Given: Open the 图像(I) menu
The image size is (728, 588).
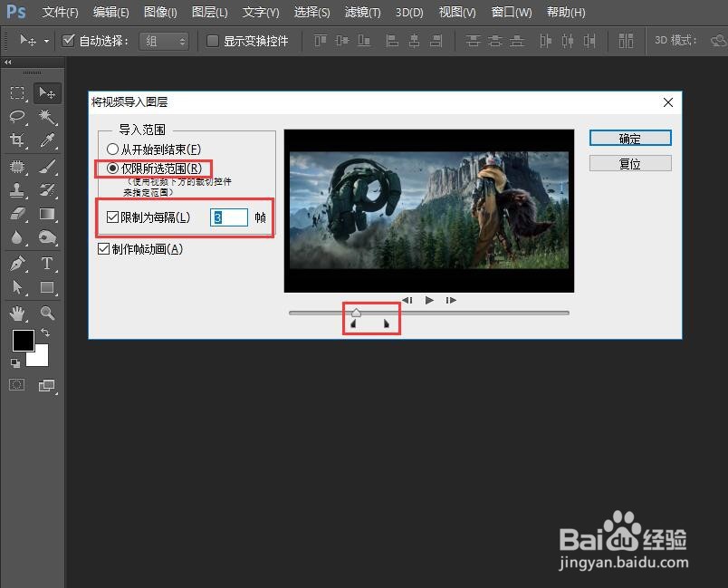Looking at the screenshot, I should pyautogui.click(x=160, y=12).
